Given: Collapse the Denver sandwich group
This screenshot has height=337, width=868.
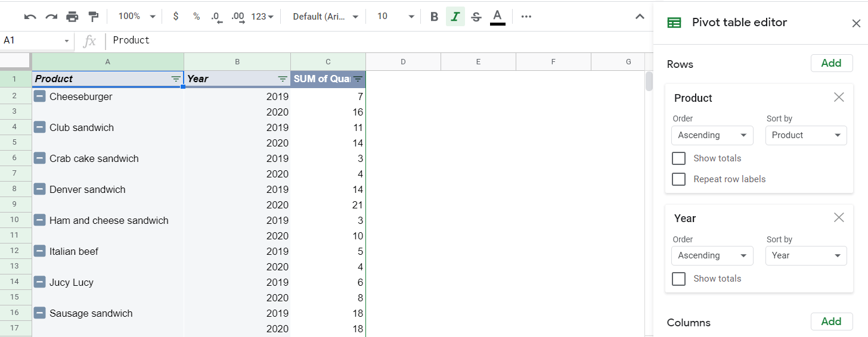Looking at the screenshot, I should tap(40, 189).
